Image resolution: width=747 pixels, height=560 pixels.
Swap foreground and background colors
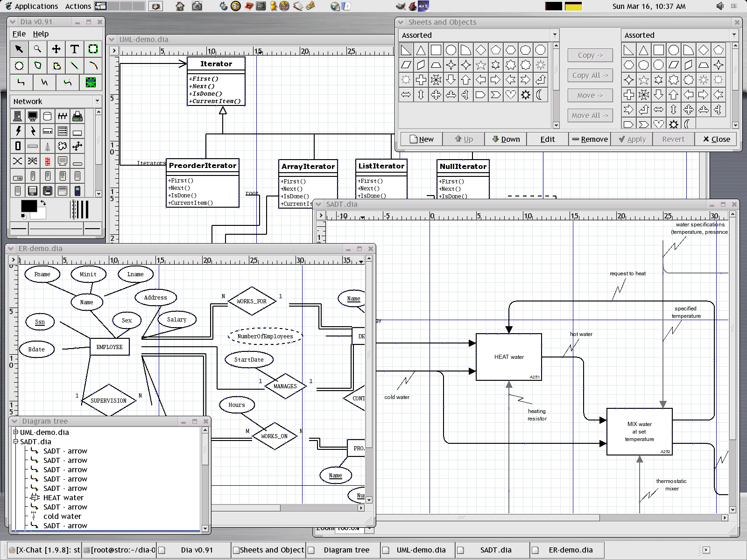(x=43, y=203)
